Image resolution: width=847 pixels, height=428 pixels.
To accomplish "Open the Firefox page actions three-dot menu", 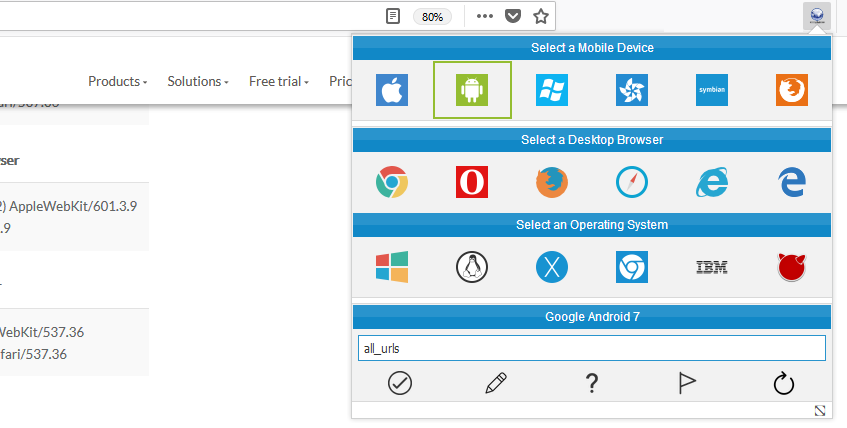I will (485, 16).
